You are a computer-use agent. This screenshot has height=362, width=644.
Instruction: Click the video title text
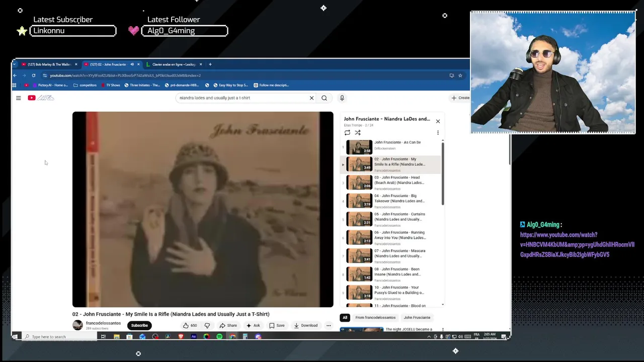(171, 314)
